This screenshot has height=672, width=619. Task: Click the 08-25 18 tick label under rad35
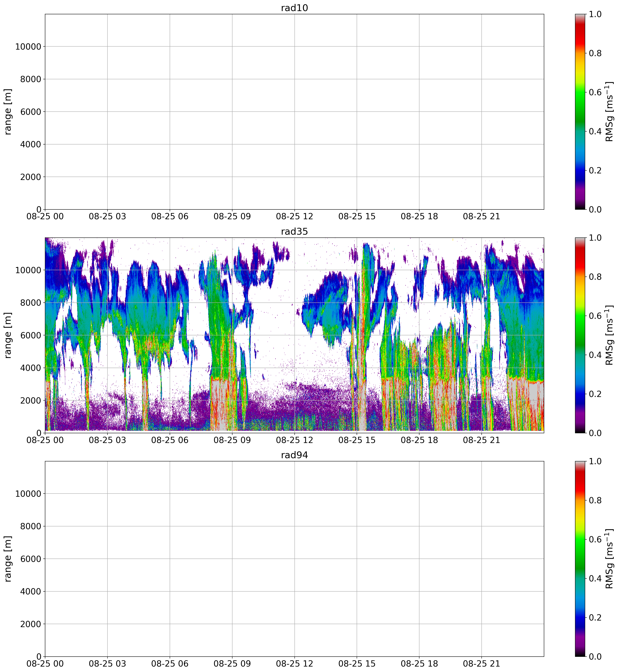pyautogui.click(x=419, y=440)
